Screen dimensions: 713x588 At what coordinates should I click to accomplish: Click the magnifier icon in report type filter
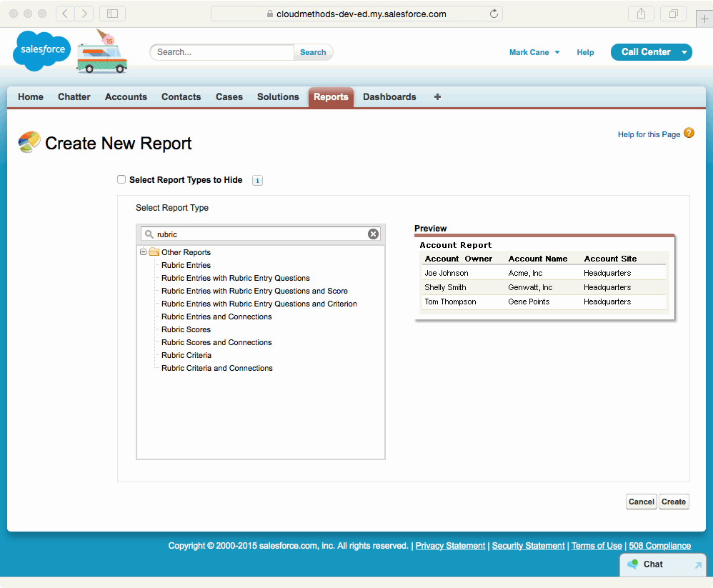click(x=149, y=234)
